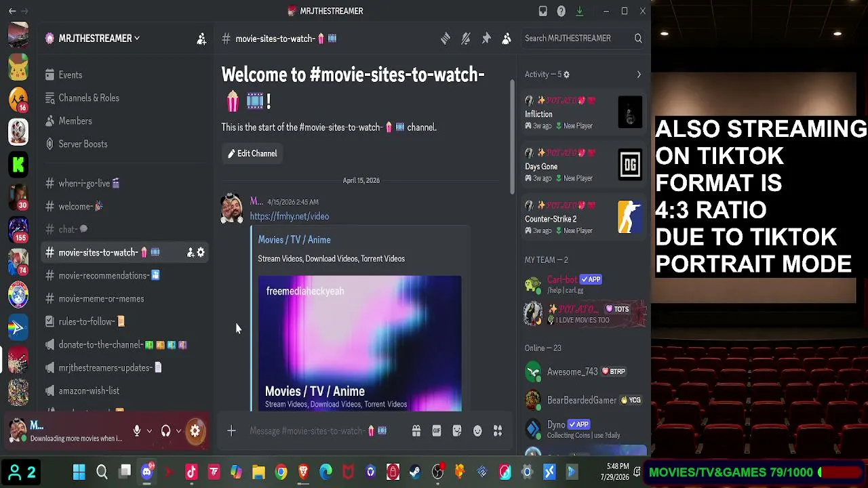Create invite for movie-sites-to-watch channel

coord(191,253)
